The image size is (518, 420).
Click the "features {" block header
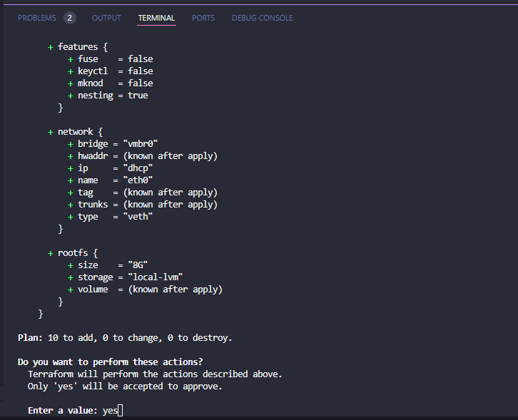coord(83,47)
